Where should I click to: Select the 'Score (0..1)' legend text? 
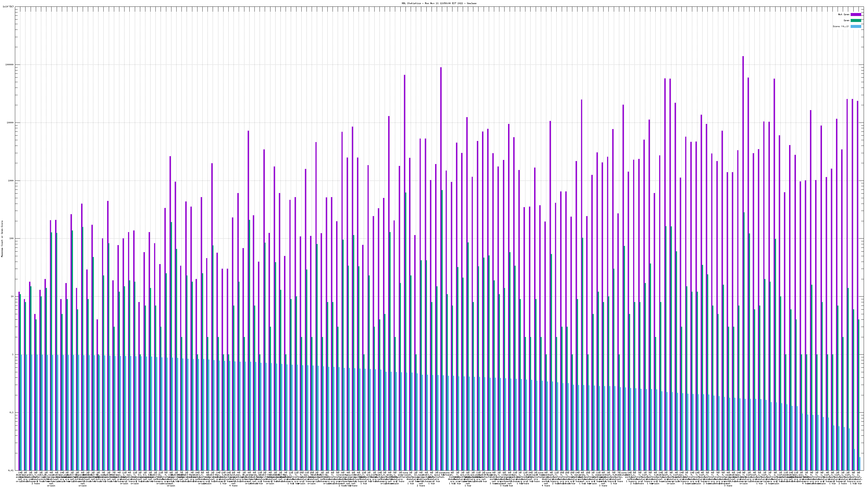tap(841, 26)
